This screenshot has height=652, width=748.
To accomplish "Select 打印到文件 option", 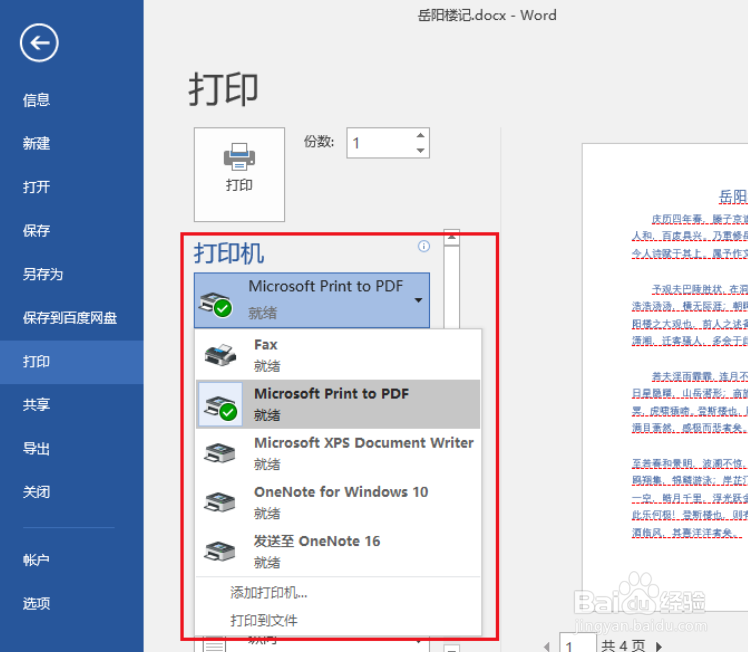I will (264, 621).
